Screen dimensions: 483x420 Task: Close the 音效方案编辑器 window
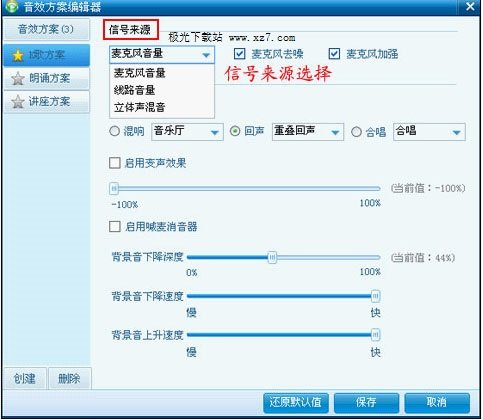coord(470,6)
